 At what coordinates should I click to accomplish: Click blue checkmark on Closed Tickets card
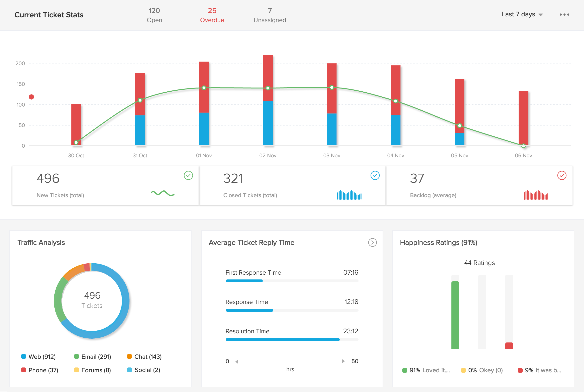point(375,176)
